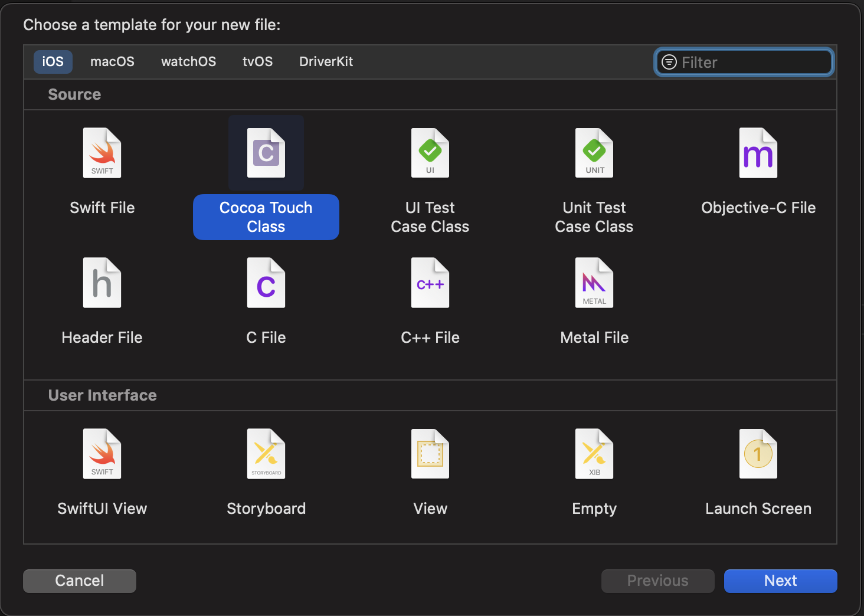Image resolution: width=864 pixels, height=616 pixels.
Task: Click the 'Swift File' label
Action: coord(102,208)
